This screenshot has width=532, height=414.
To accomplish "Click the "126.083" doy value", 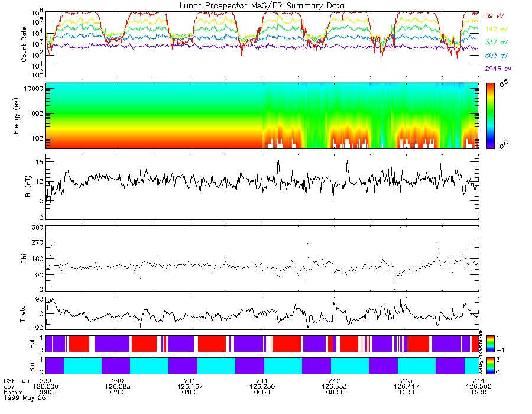I will 118,387.
